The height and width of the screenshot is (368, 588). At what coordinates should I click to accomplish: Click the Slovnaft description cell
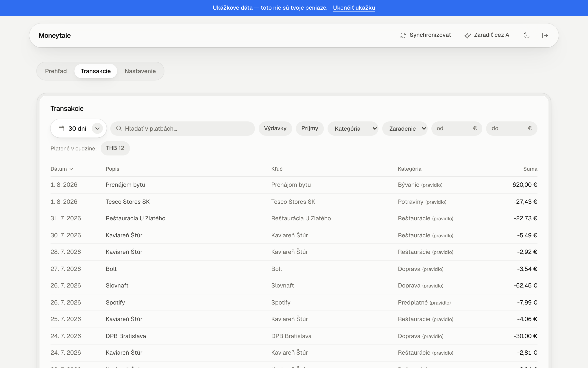click(117, 285)
